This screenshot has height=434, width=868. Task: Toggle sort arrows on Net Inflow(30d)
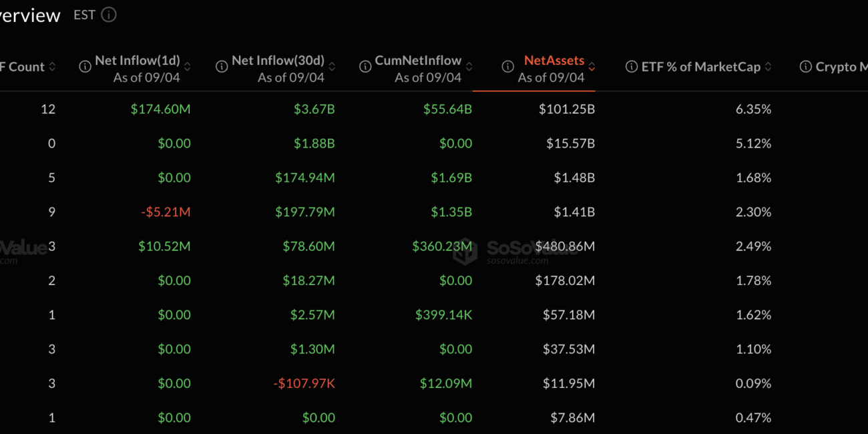click(x=332, y=67)
